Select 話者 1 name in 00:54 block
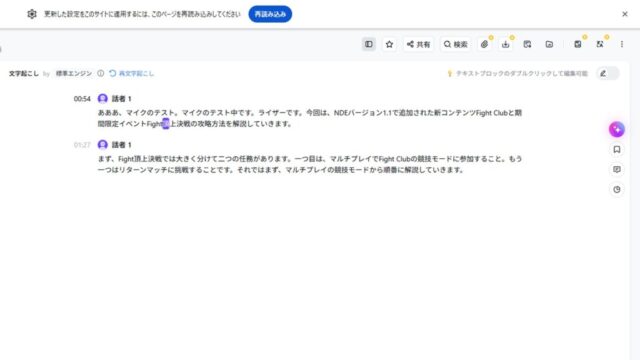 [122, 99]
